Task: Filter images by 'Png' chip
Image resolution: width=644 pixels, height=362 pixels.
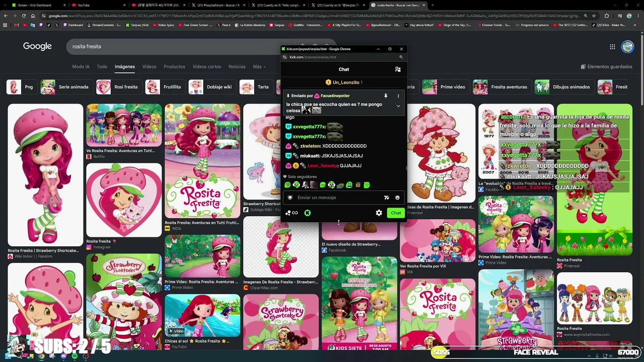Action: (22, 87)
